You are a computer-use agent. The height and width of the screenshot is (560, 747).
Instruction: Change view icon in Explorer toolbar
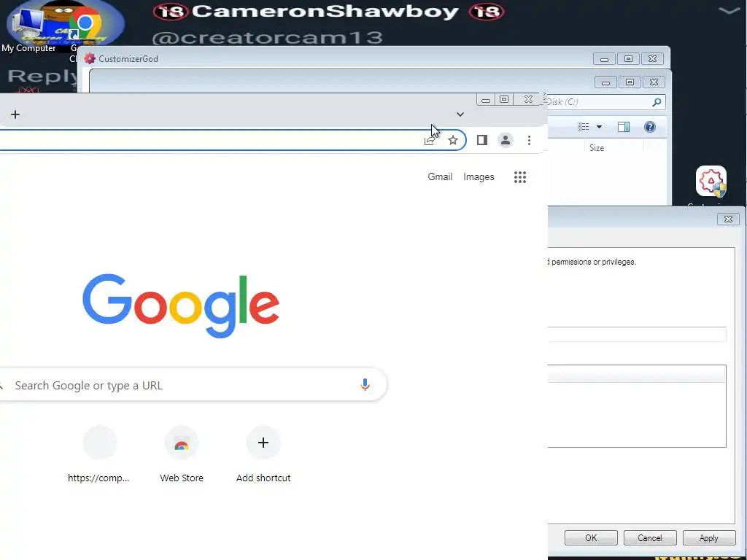coord(583,127)
